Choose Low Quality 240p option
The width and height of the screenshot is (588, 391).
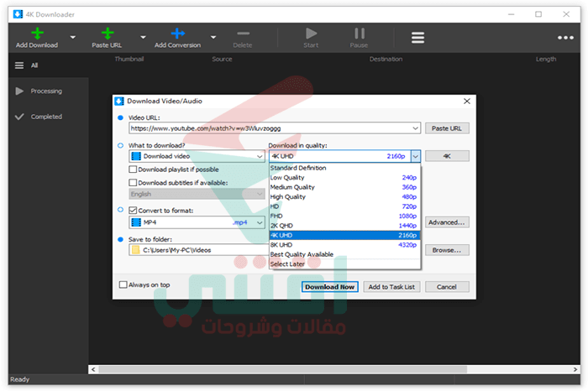[344, 178]
